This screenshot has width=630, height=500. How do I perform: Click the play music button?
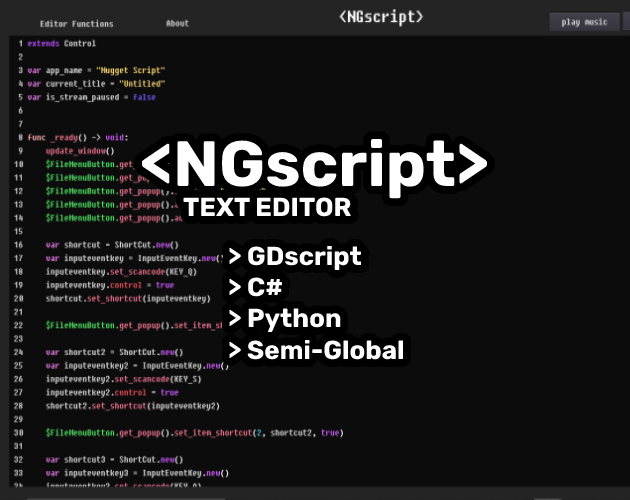tap(584, 22)
